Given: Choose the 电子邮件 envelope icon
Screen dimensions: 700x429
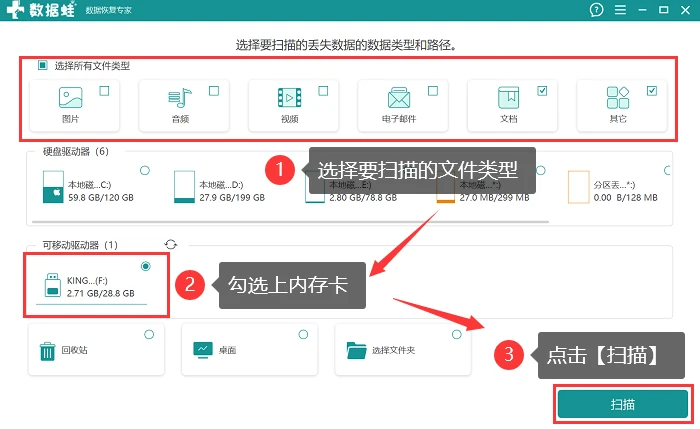Looking at the screenshot, I should 399,97.
